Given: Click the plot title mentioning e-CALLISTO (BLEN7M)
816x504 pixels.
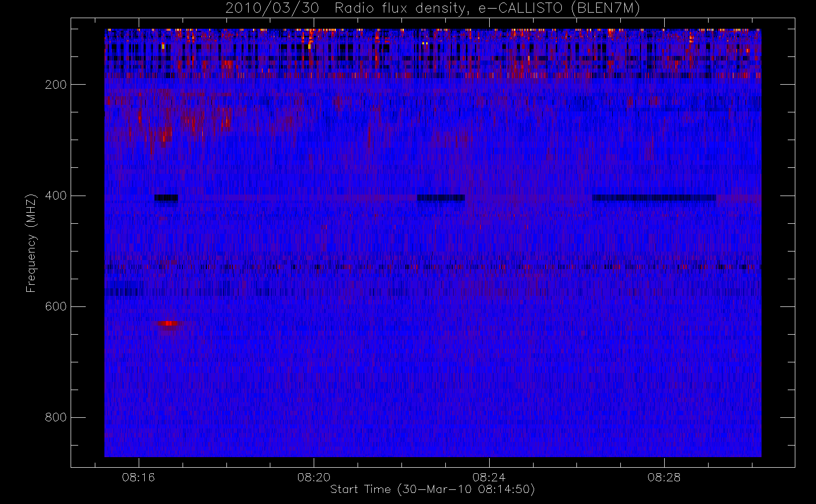Looking at the screenshot, I should pos(432,8).
